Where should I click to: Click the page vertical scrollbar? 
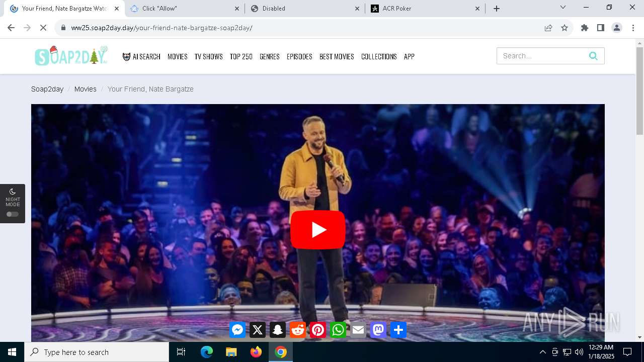(x=639, y=90)
